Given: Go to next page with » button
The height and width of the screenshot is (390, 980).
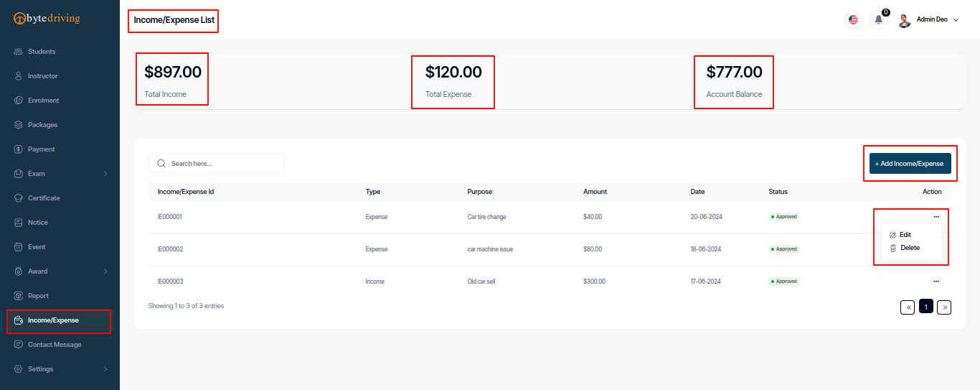Looking at the screenshot, I should [x=944, y=307].
